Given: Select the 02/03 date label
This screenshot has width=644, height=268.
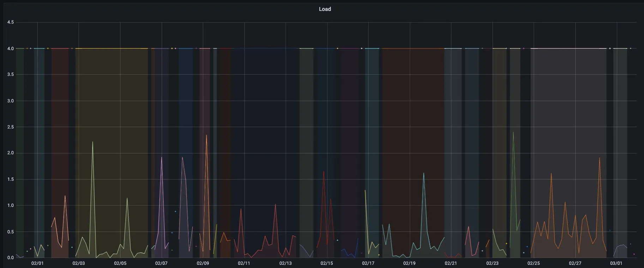Looking at the screenshot, I should (79, 263).
